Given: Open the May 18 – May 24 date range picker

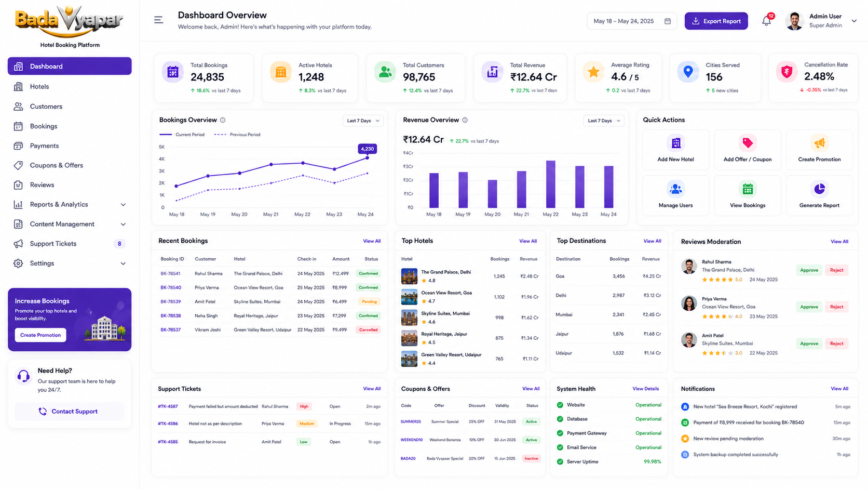Looking at the screenshot, I should (x=632, y=21).
